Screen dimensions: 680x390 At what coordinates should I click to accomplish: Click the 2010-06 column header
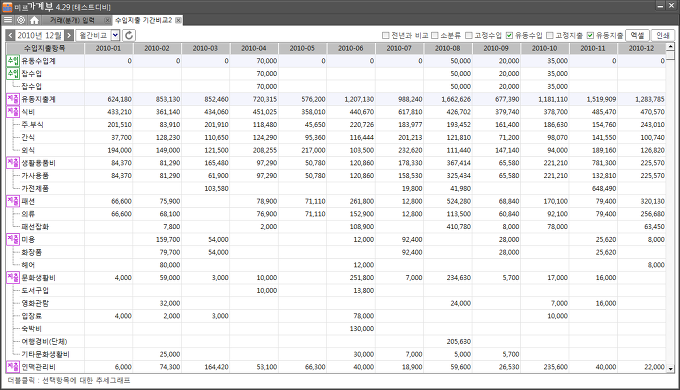[350, 48]
